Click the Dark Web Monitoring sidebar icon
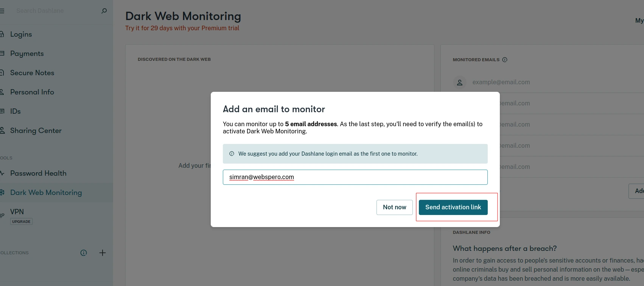This screenshot has width=644, height=286. [2, 192]
